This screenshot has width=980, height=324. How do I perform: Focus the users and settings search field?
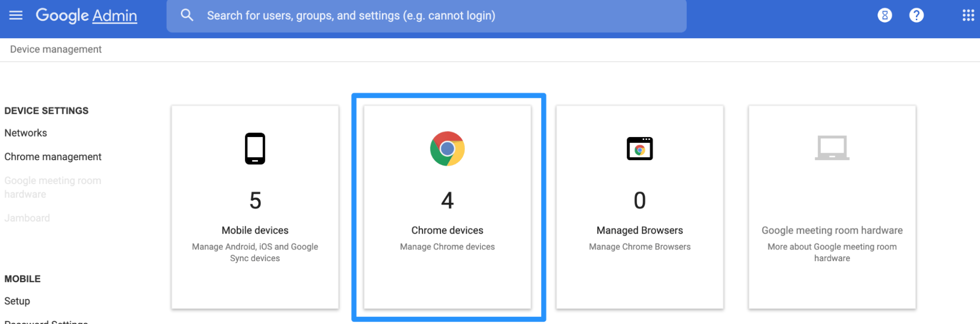[427, 16]
